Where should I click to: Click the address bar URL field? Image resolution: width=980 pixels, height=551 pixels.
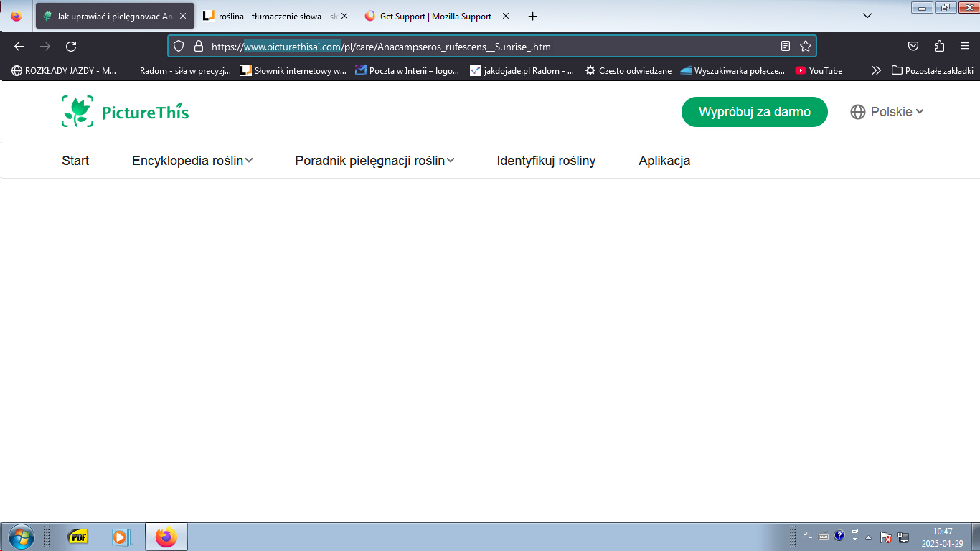pyautogui.click(x=492, y=47)
